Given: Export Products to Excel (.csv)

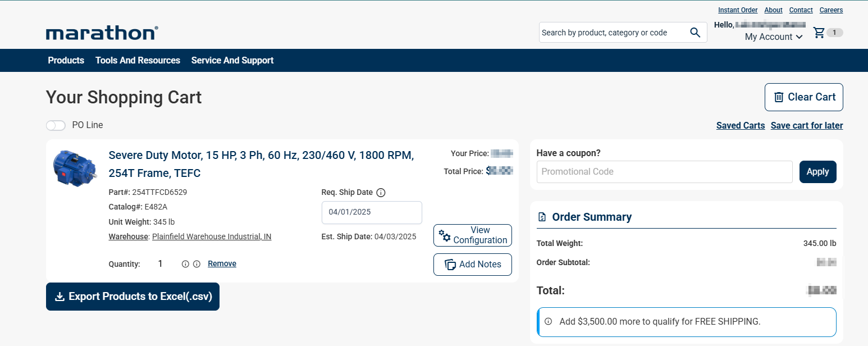Looking at the screenshot, I should [133, 297].
